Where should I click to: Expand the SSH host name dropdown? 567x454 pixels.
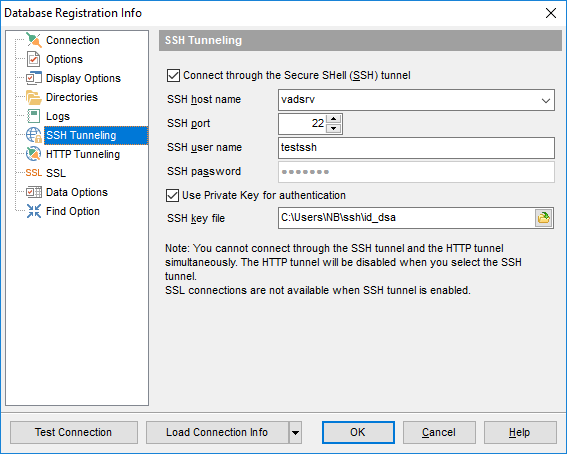(546, 100)
